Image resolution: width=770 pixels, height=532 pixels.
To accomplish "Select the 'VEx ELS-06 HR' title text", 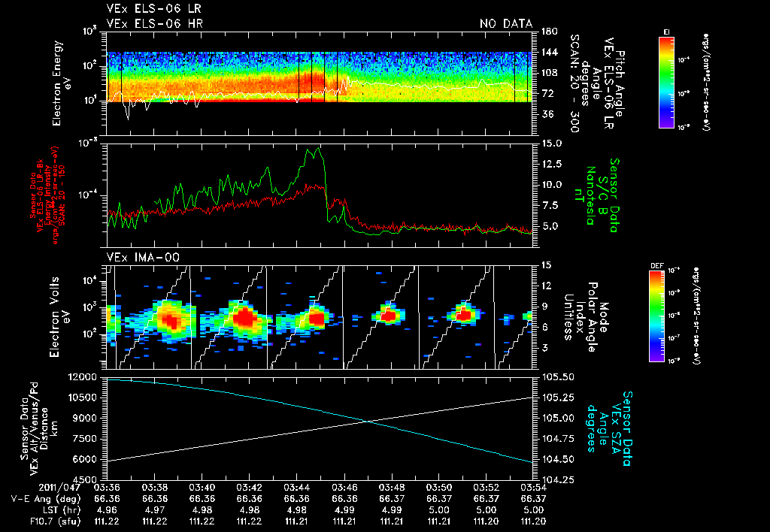I will click(x=154, y=23).
